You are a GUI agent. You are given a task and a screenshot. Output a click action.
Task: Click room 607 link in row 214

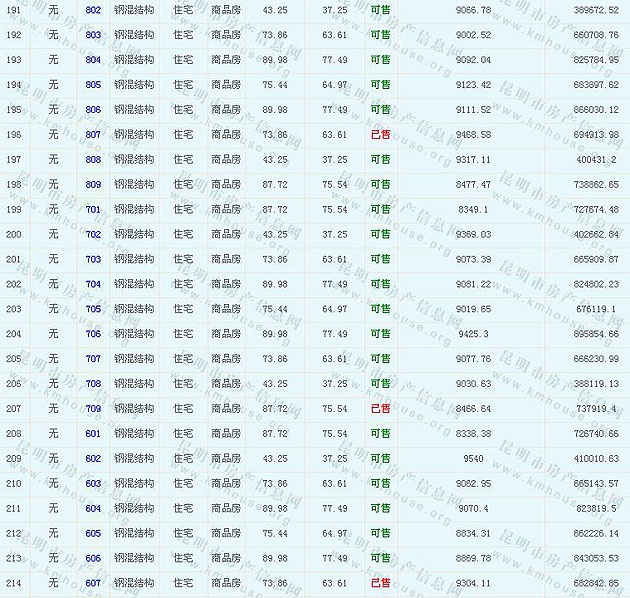tap(93, 583)
